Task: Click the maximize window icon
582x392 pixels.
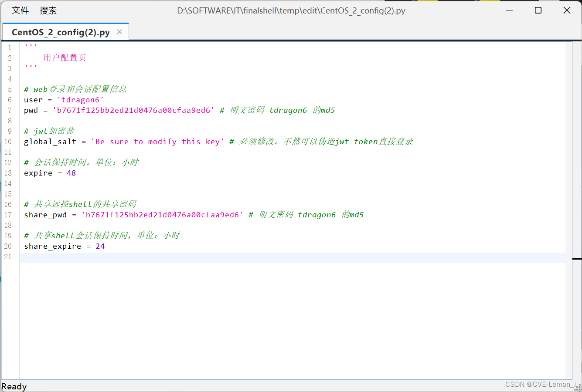Action: click(538, 10)
